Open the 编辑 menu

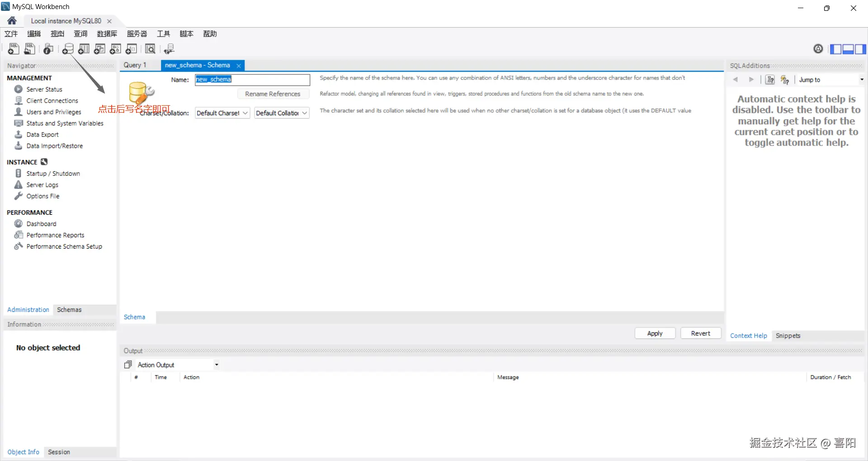pos(34,34)
